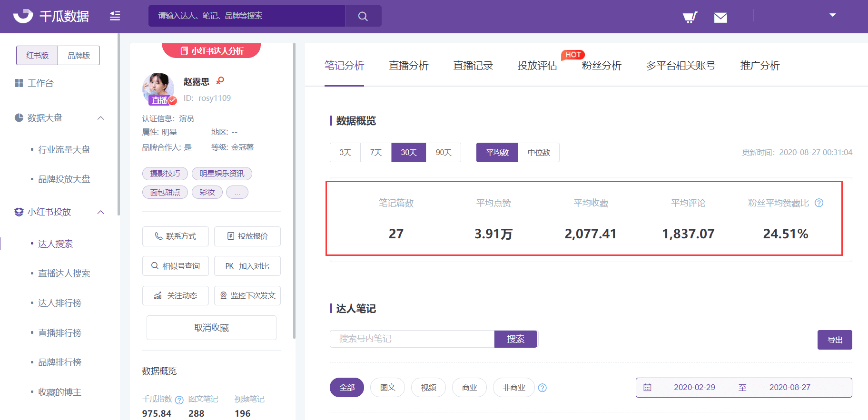
Task: Filter notes by 视频
Action: 429,388
